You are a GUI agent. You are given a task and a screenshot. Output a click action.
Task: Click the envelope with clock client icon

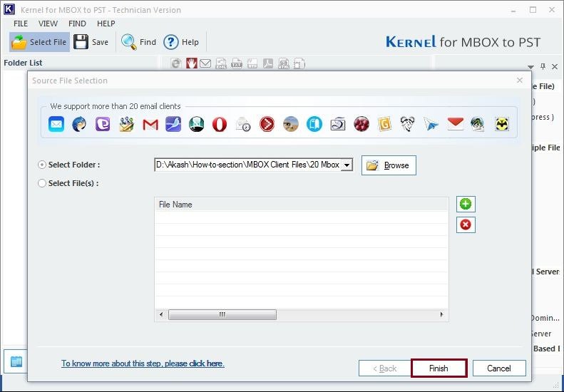click(x=243, y=125)
